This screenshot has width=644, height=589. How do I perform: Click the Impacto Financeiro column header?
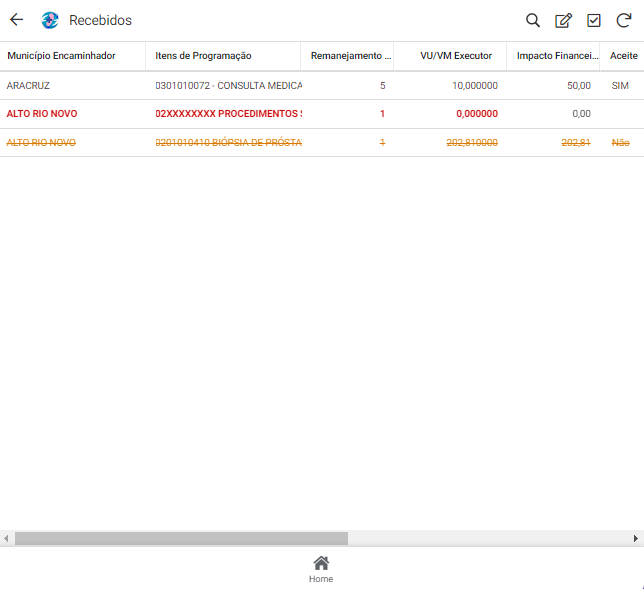point(557,56)
